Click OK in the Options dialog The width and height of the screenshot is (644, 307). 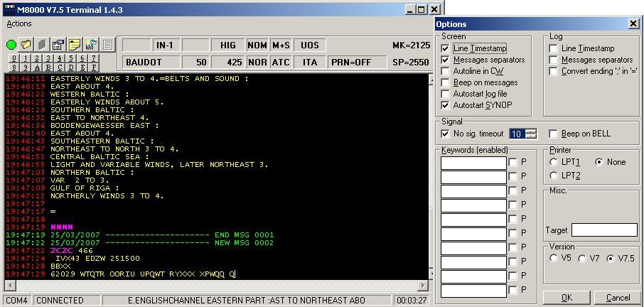567,298
